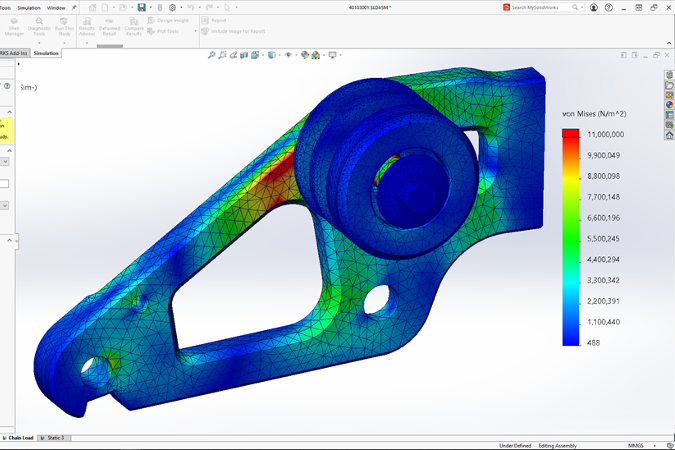Click the Save icon in quick access toolbar
The width and height of the screenshot is (675, 450).
(142, 7)
